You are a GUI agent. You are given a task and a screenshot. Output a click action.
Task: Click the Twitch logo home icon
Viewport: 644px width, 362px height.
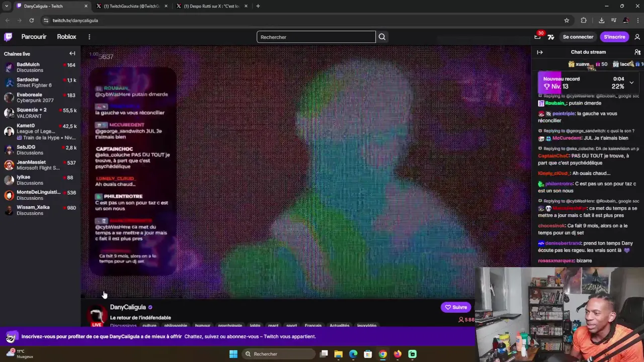8,37
